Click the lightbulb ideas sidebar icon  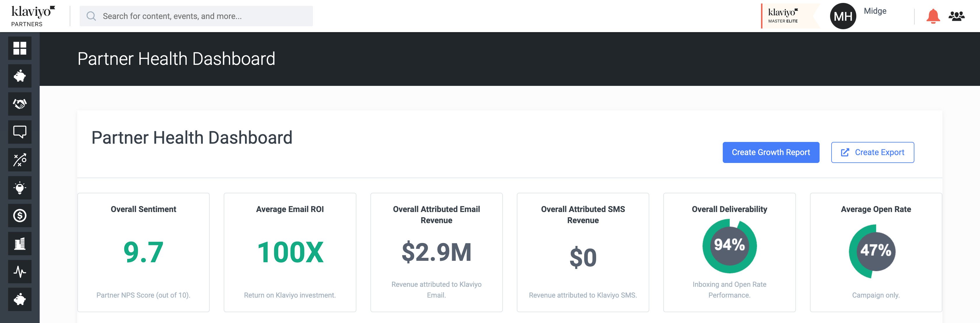click(x=20, y=188)
